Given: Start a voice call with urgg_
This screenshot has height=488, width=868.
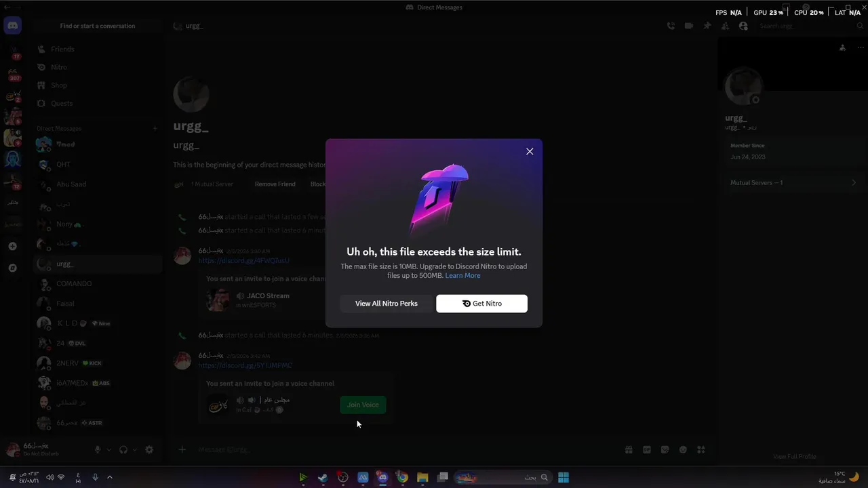Looking at the screenshot, I should (671, 26).
